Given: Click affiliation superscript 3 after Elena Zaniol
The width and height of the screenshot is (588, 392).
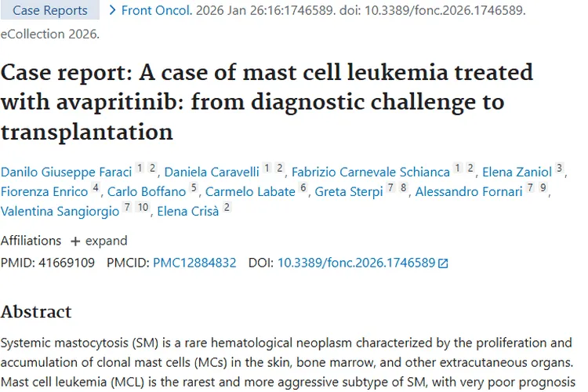Looking at the screenshot, I should point(560,169).
